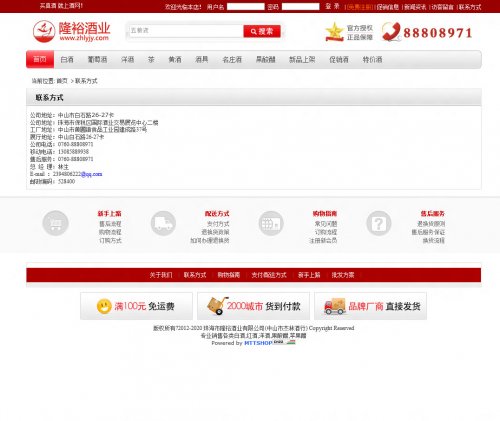Click the gray question mark icon
500x421 pixels.
click(x=379, y=223)
